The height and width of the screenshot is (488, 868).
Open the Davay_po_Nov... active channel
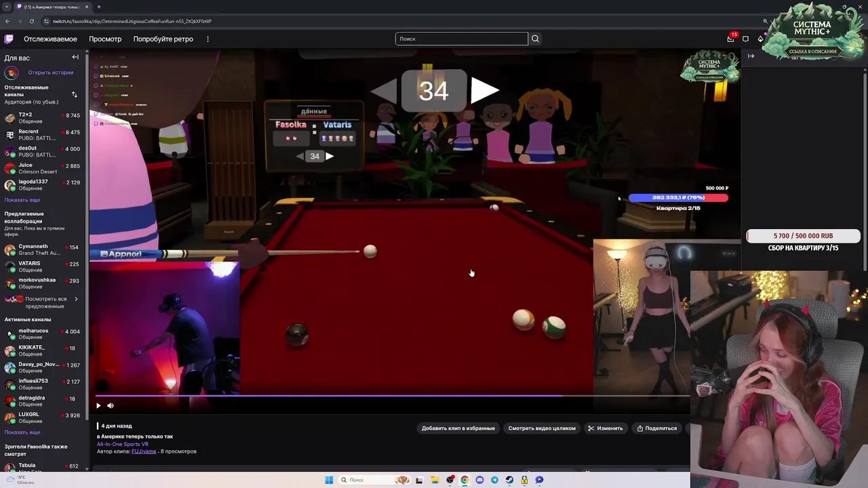tap(43, 367)
